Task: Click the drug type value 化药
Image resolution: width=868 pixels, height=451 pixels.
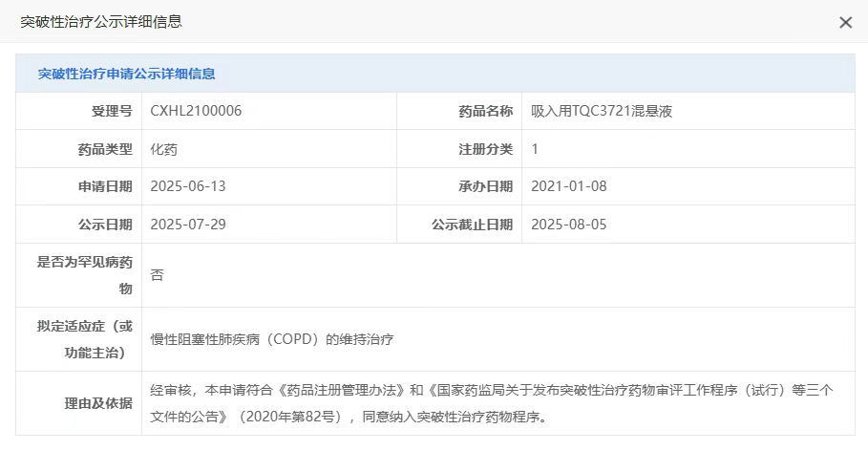Action: (164, 149)
